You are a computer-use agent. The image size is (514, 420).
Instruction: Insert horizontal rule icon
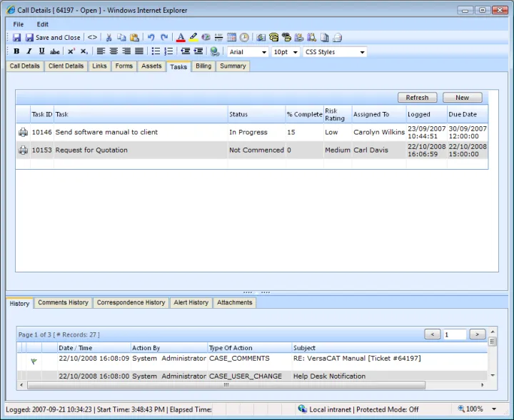218,38
